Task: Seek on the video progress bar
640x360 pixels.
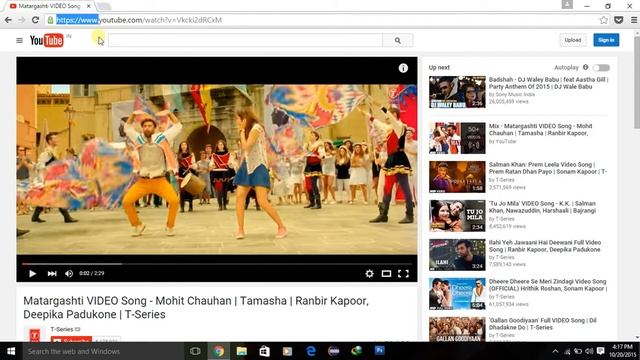Action: pyautogui.click(x=217, y=264)
